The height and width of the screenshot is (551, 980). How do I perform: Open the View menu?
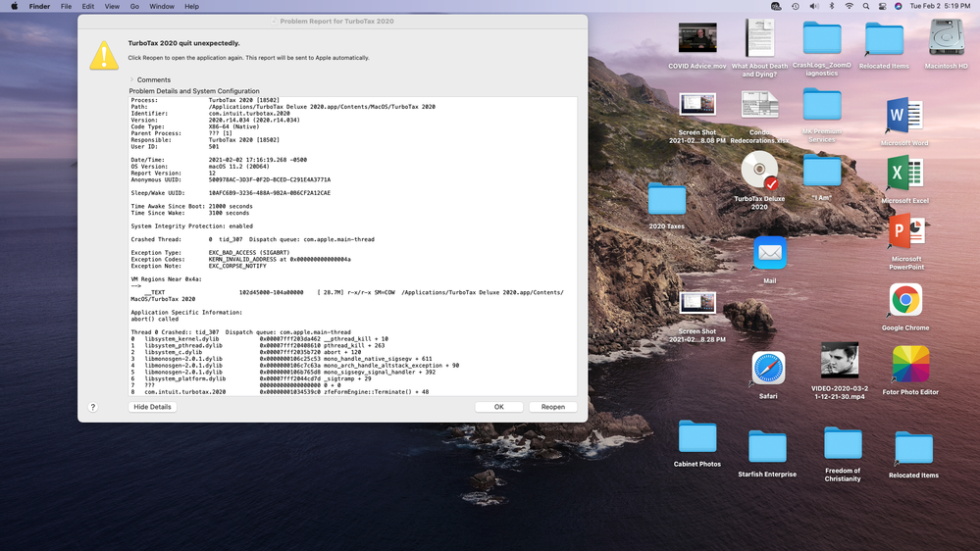[112, 6]
